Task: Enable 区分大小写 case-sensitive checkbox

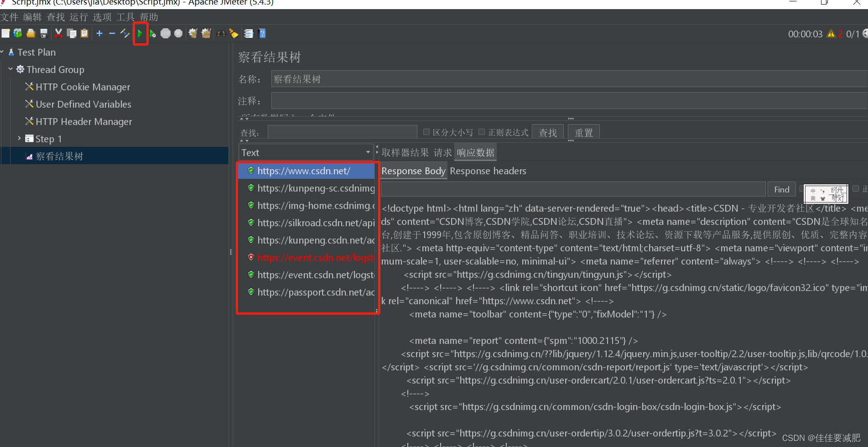Action: click(x=426, y=132)
